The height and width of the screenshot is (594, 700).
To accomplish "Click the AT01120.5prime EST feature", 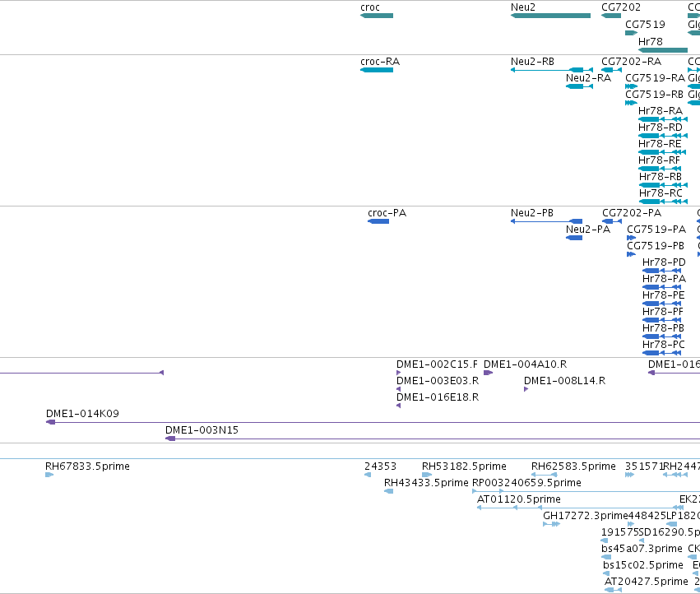I will click(580, 508).
